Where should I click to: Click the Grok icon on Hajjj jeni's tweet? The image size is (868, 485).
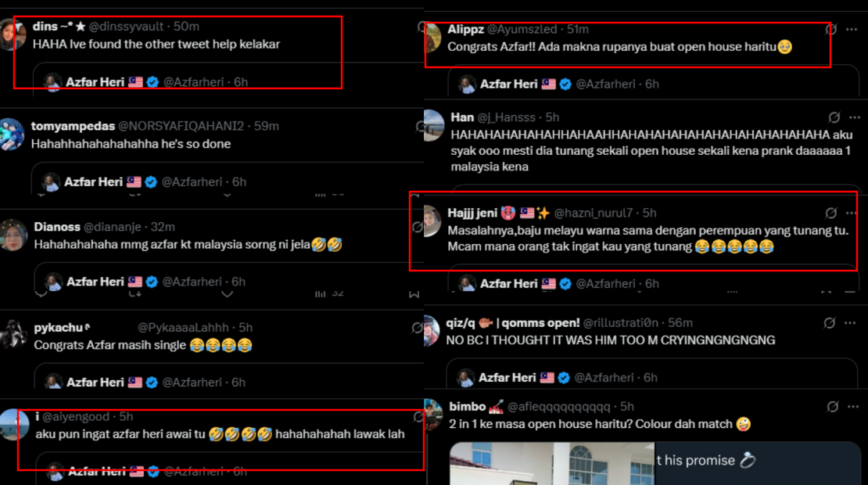pos(831,213)
